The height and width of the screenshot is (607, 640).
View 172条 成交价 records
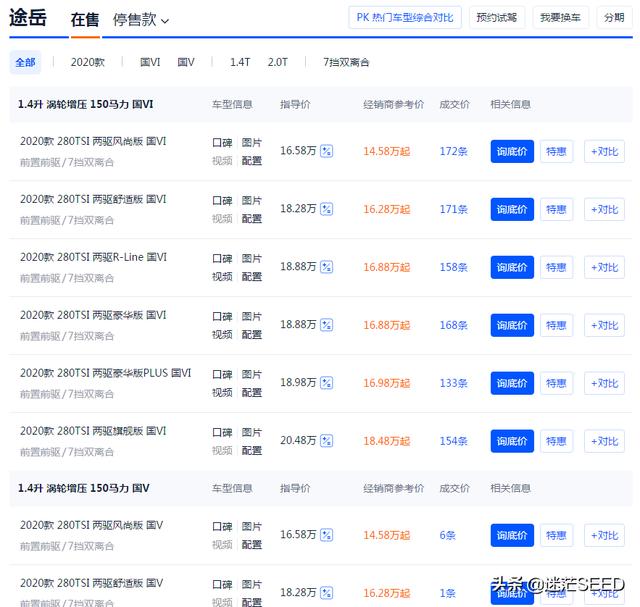pos(453,151)
